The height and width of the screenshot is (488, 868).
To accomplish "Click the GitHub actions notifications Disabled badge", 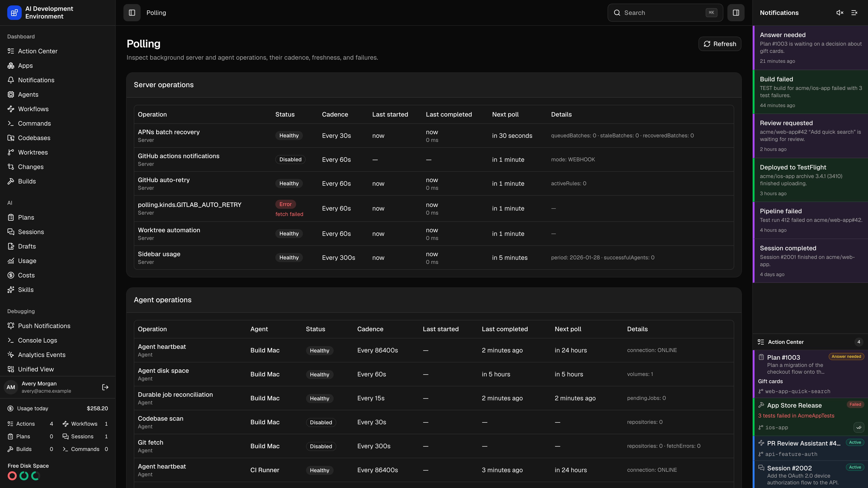I will click(290, 159).
